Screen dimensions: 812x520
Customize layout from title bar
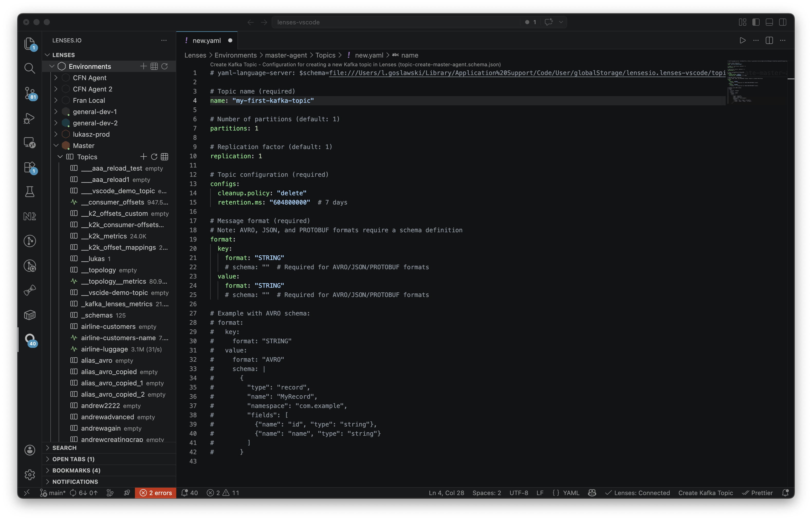pyautogui.click(x=742, y=22)
